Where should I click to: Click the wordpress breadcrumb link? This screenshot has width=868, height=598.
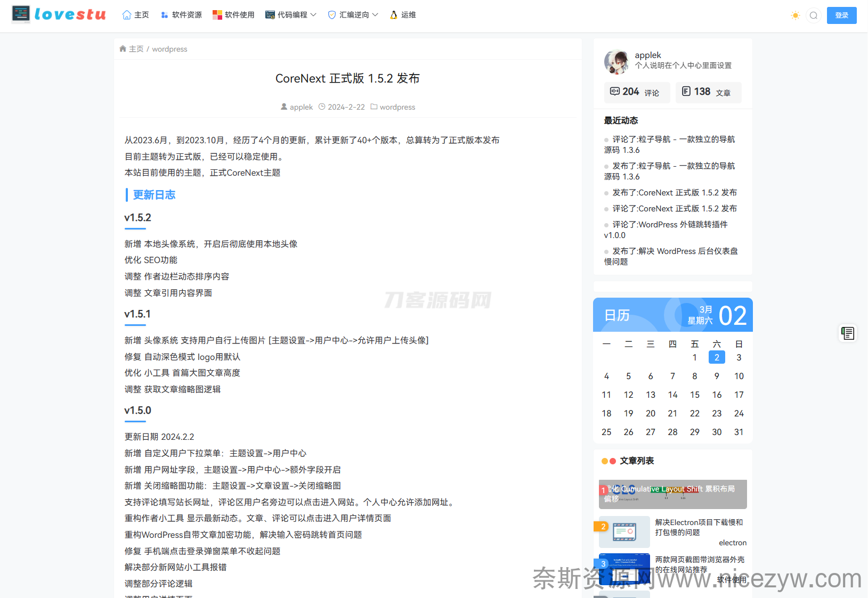click(169, 49)
